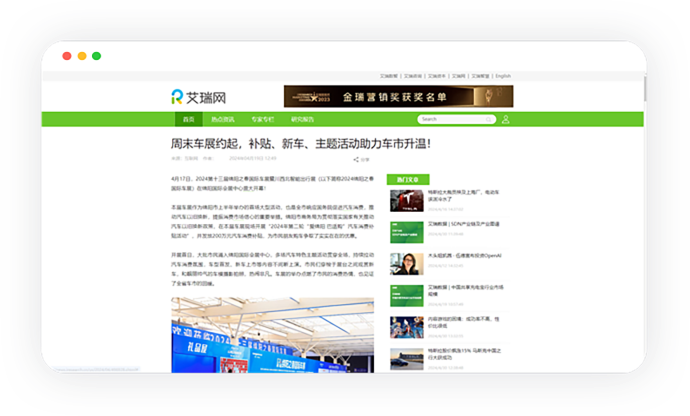
Task: Open the 中国共享充电宝行业 article link
Action: [466, 291]
